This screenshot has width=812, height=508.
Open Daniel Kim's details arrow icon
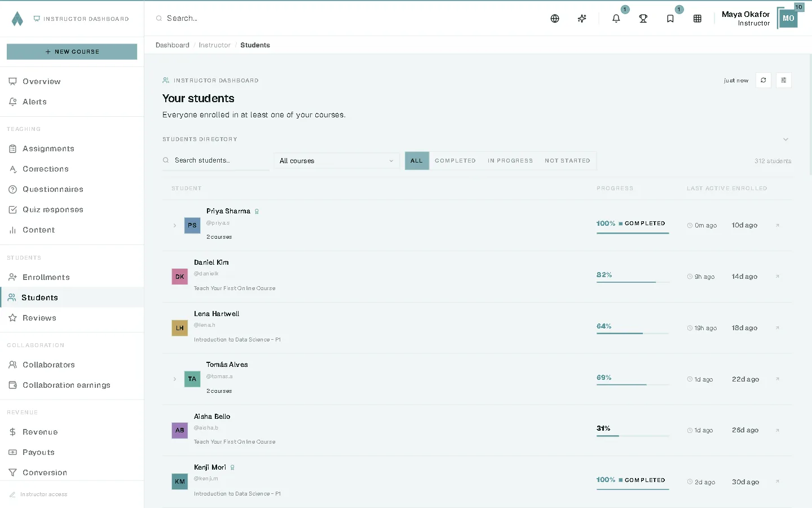778,277
